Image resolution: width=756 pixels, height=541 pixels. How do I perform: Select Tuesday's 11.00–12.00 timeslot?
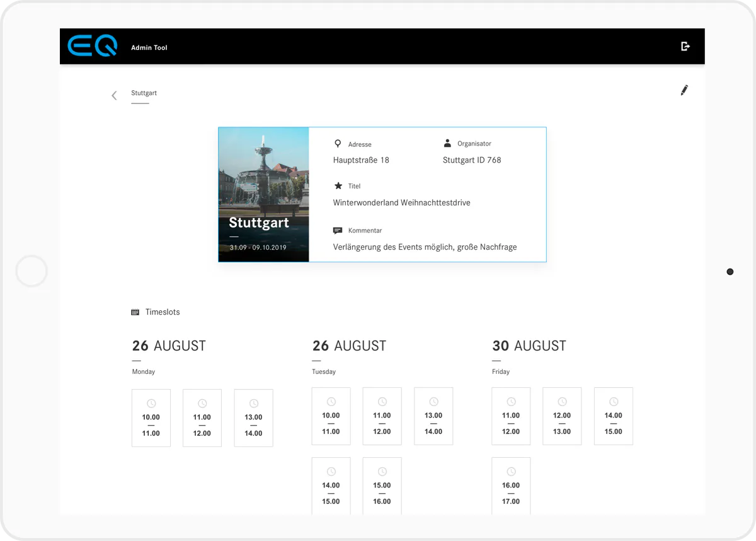(x=382, y=416)
